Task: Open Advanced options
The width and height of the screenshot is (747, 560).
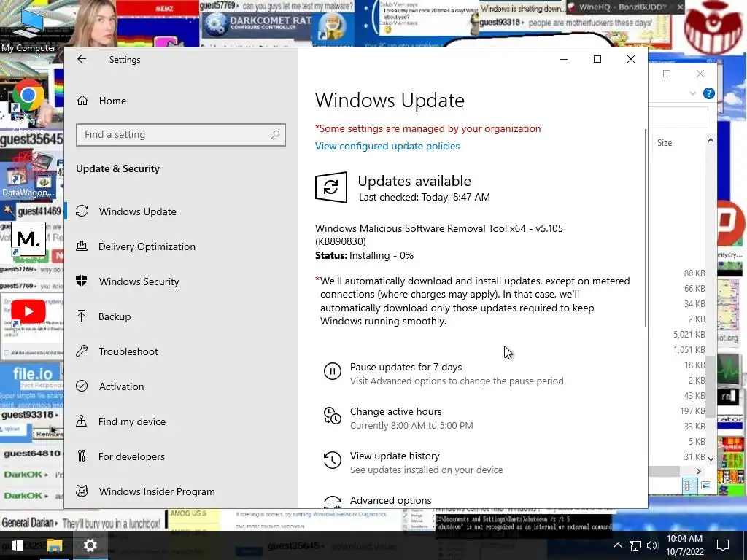Action: pos(391,500)
